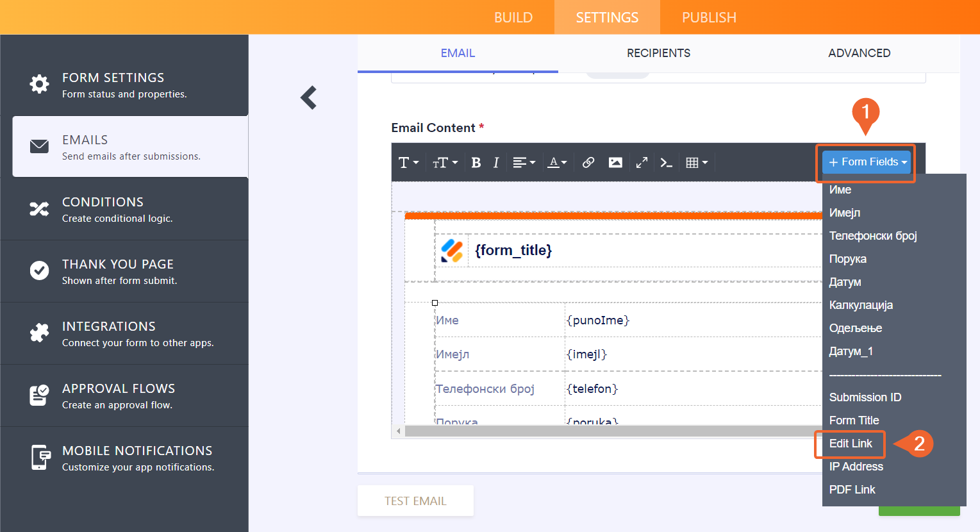Open INTEGRATIONS section
This screenshot has width=980, height=532.
pyautogui.click(x=124, y=333)
